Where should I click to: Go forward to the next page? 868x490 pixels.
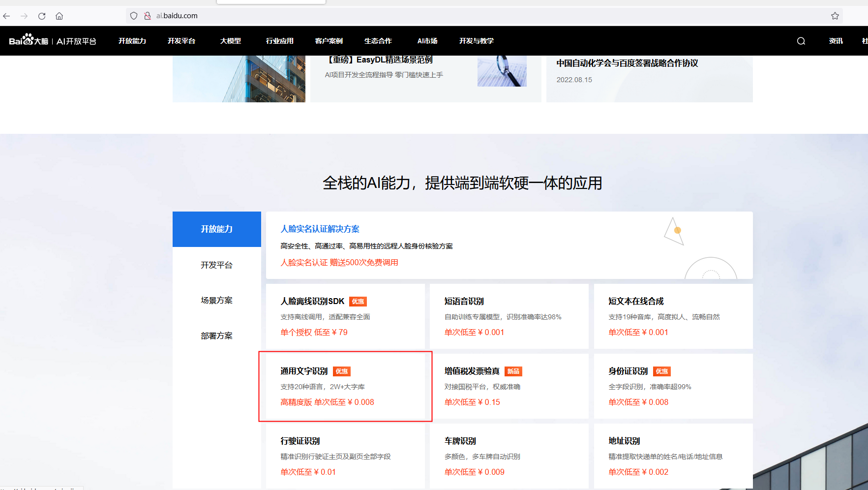tap(24, 16)
